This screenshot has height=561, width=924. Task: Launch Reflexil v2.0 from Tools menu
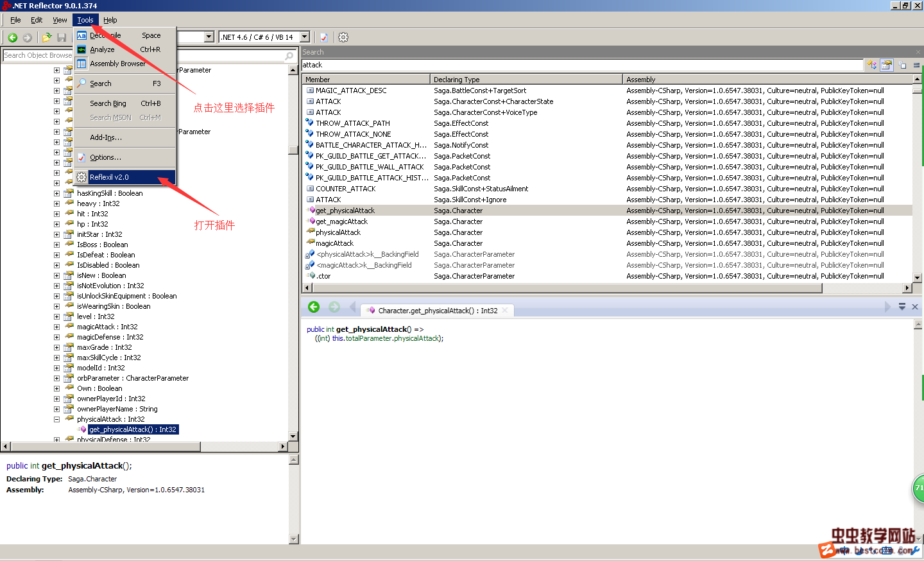[124, 177]
